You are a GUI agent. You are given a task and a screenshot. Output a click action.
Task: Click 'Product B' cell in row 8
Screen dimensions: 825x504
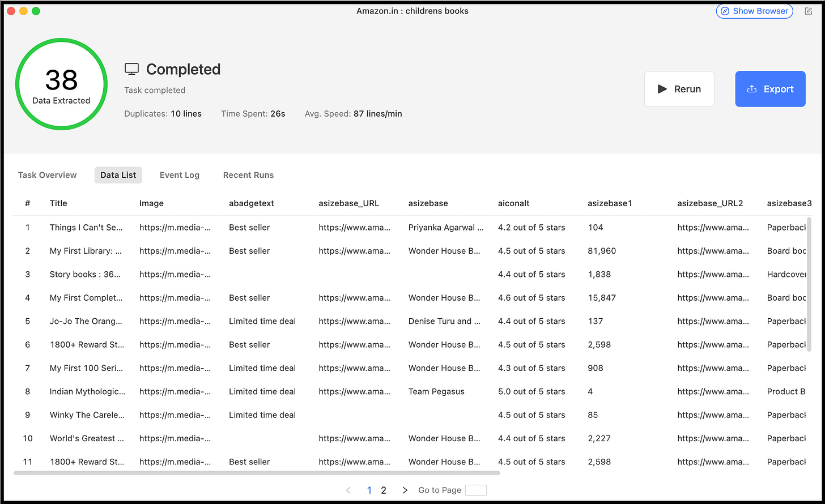(x=786, y=391)
